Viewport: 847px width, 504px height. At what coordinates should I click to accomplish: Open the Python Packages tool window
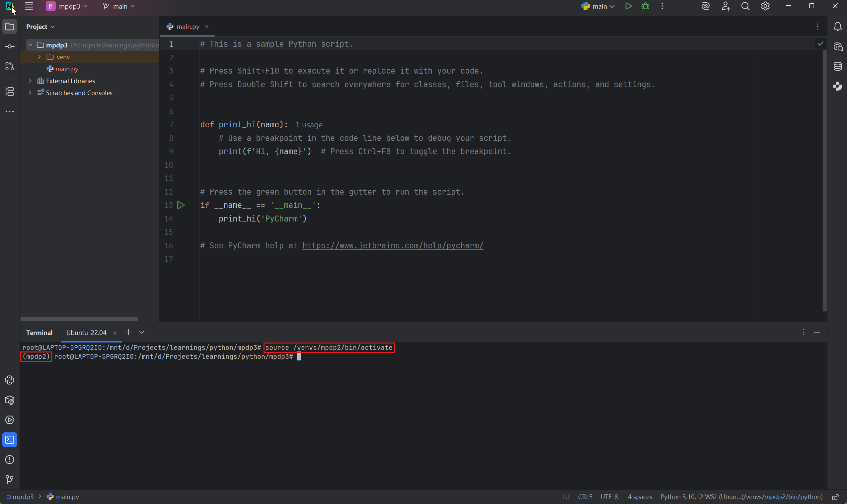(x=10, y=400)
